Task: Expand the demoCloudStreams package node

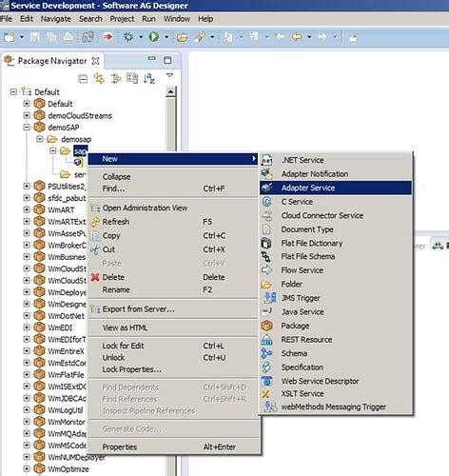Action: coord(27,115)
